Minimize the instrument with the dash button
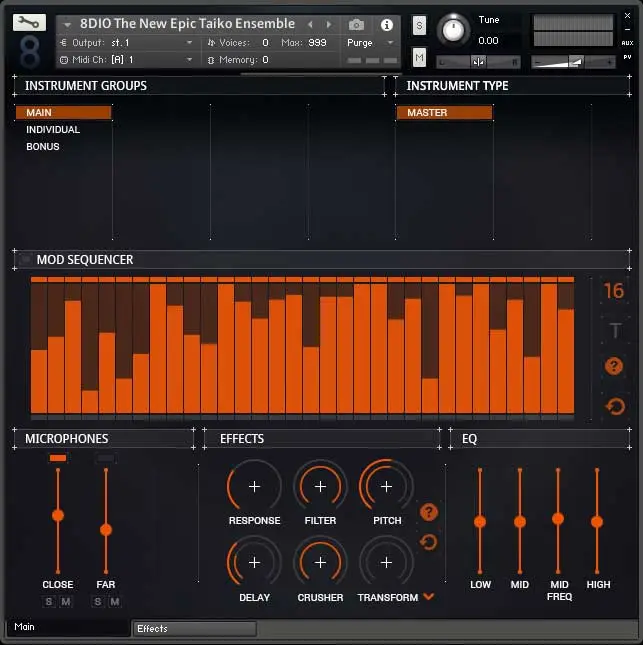Viewport: 643px width, 645px height. coord(627,30)
